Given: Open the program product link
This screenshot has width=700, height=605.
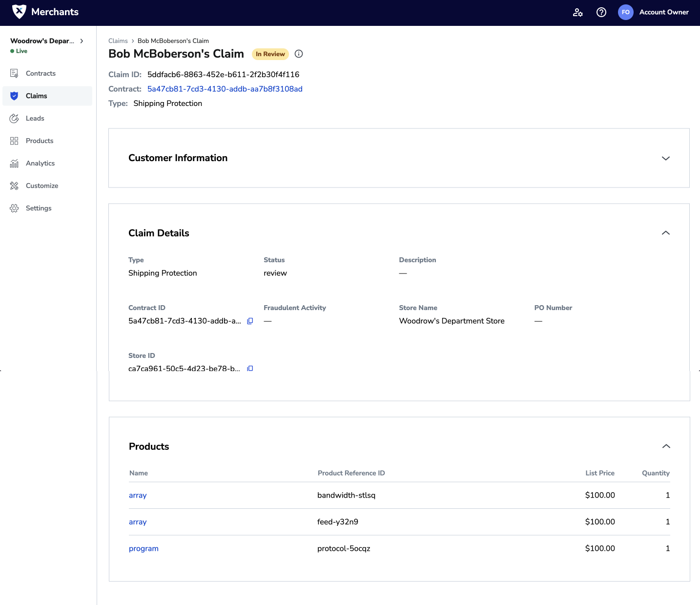Looking at the screenshot, I should pos(144,548).
